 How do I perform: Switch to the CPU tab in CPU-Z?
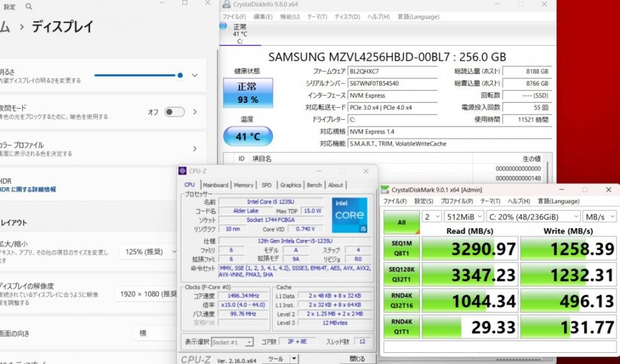click(x=189, y=185)
